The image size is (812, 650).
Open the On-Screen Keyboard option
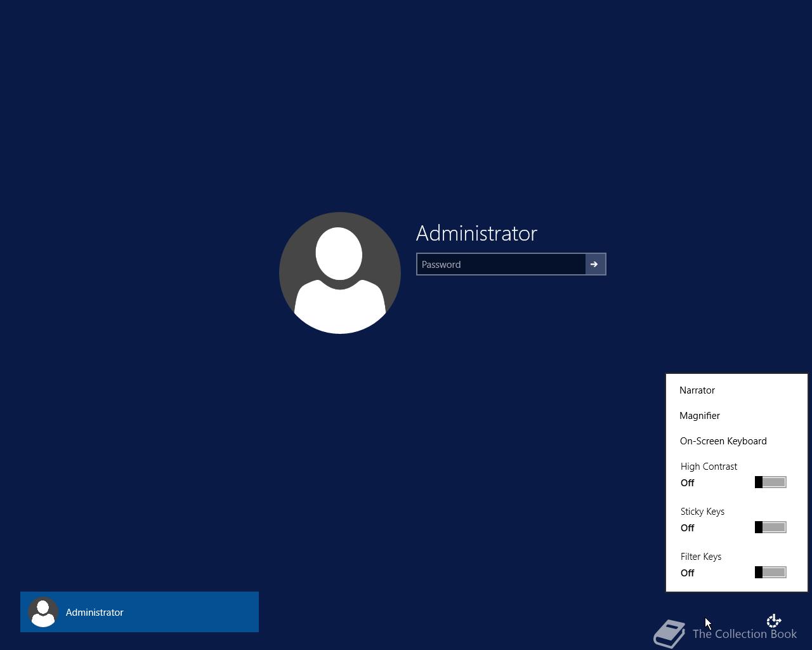tap(723, 441)
